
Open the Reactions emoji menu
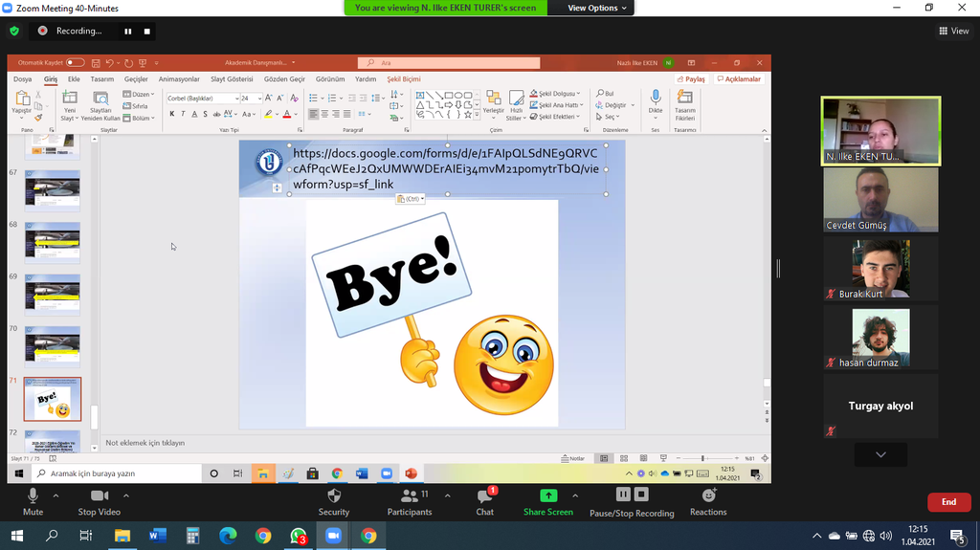708,502
